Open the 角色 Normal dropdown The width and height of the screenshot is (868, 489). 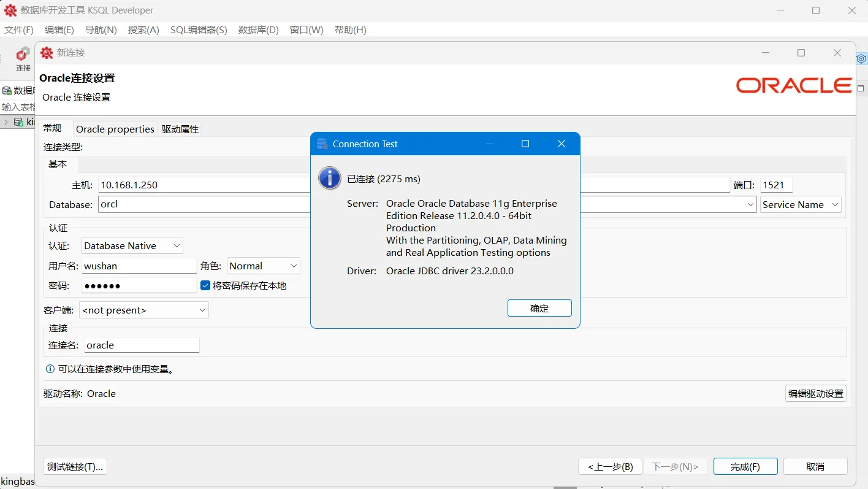pos(294,266)
